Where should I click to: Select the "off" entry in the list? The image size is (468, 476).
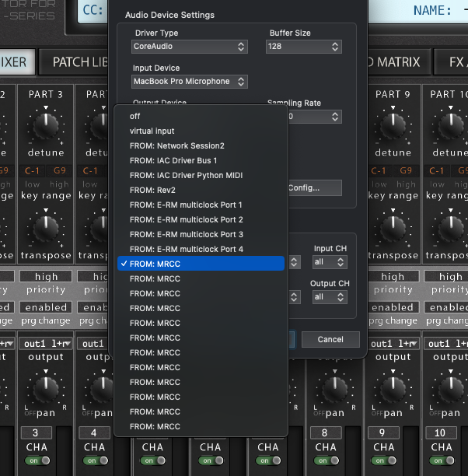click(x=136, y=117)
